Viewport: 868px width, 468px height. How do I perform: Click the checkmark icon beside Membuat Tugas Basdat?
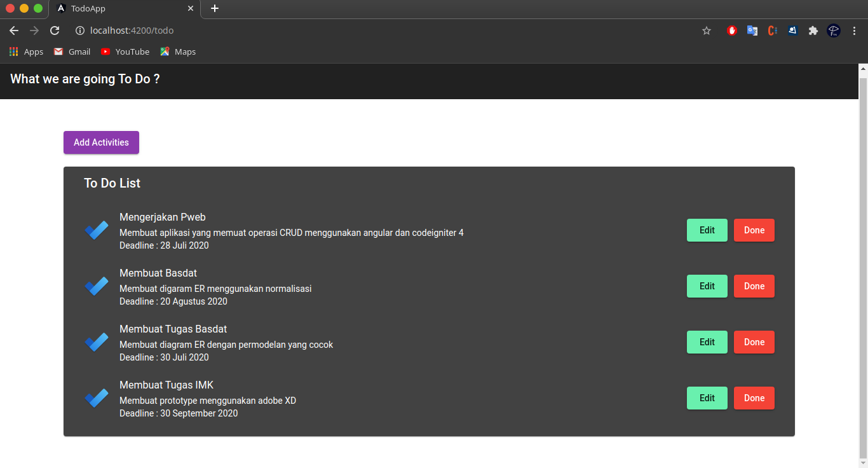pos(97,342)
